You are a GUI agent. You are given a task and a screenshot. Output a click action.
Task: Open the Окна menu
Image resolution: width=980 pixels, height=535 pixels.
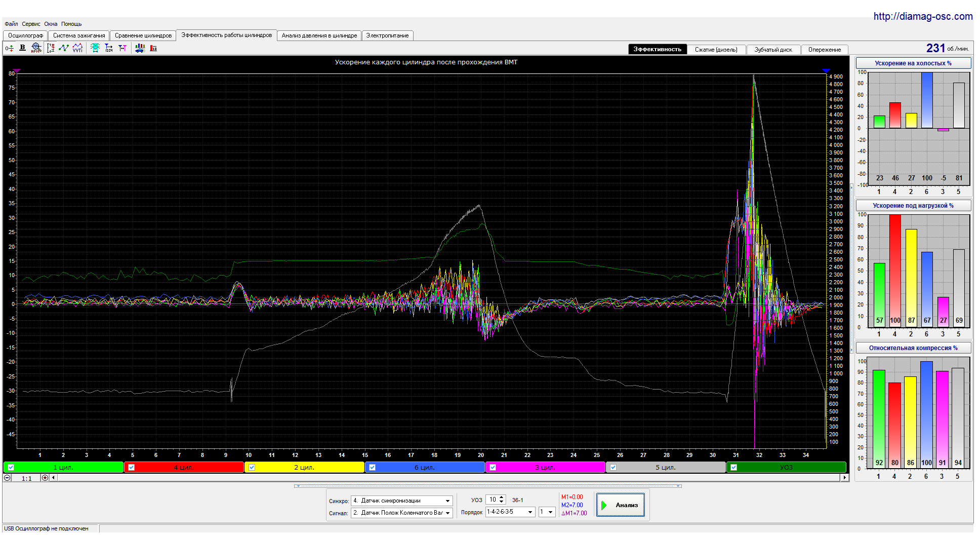[51, 24]
